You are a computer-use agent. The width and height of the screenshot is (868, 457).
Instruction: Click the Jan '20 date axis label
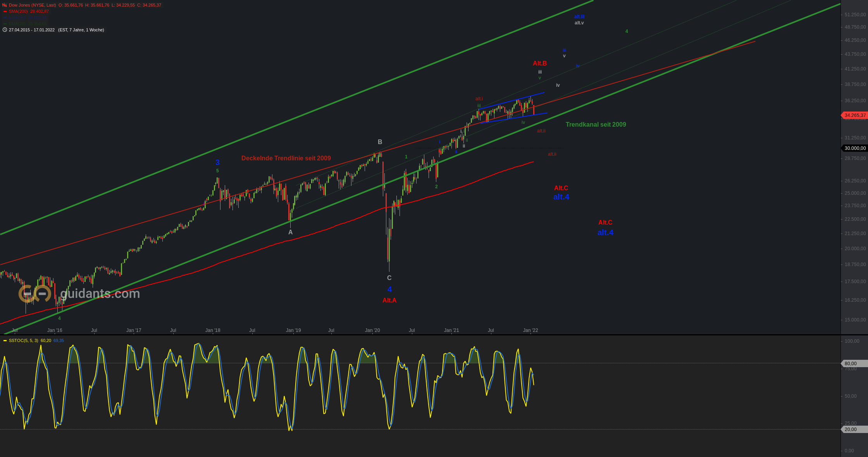[372, 330]
